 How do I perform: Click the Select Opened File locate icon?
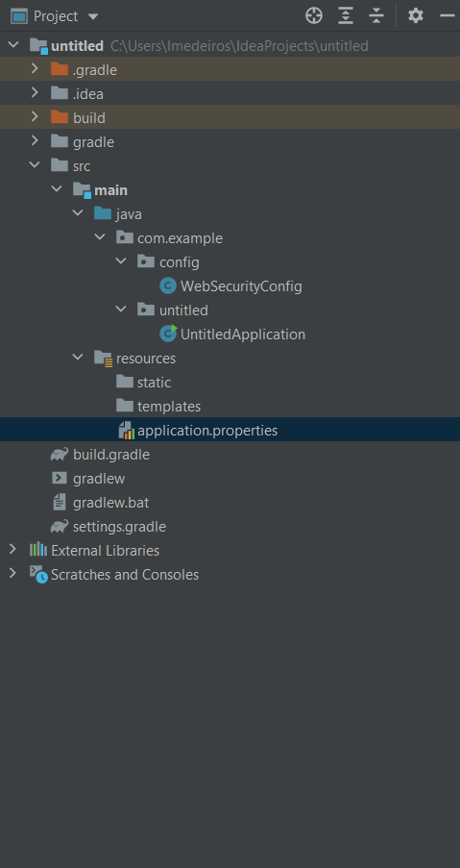313,16
